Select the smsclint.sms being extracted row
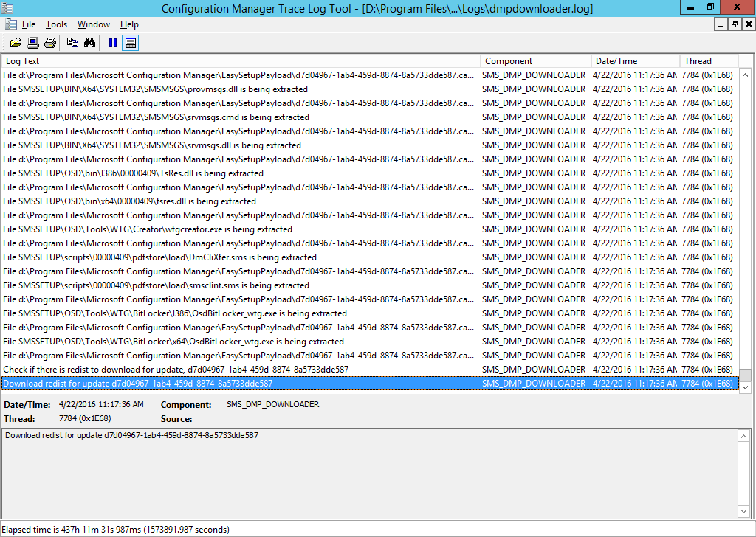Image resolution: width=756 pixels, height=537 pixels. point(371,285)
